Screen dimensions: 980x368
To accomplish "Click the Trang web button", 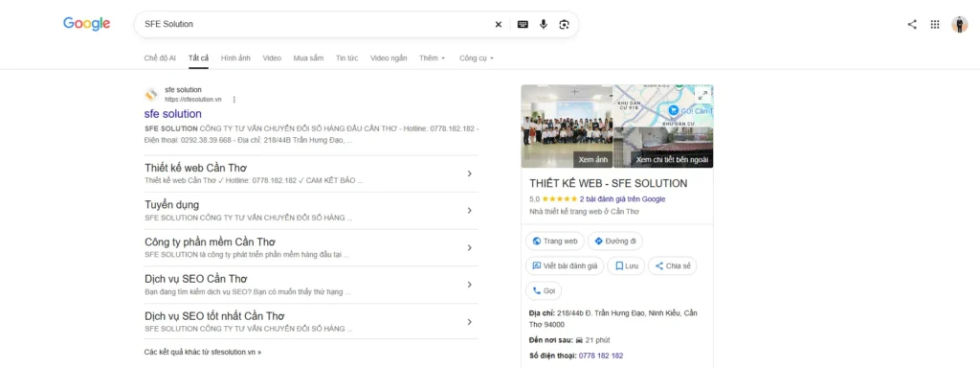I will (x=555, y=241).
